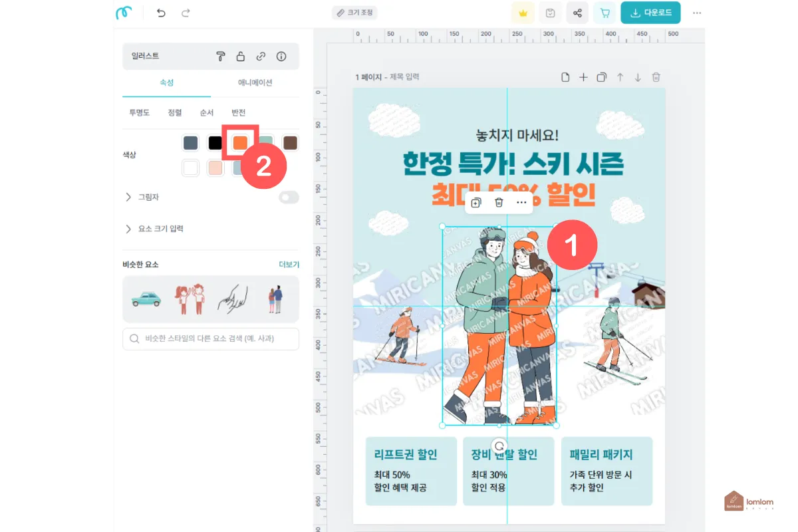Delete the page with the trash icon
The image size is (798, 532).
(x=656, y=77)
